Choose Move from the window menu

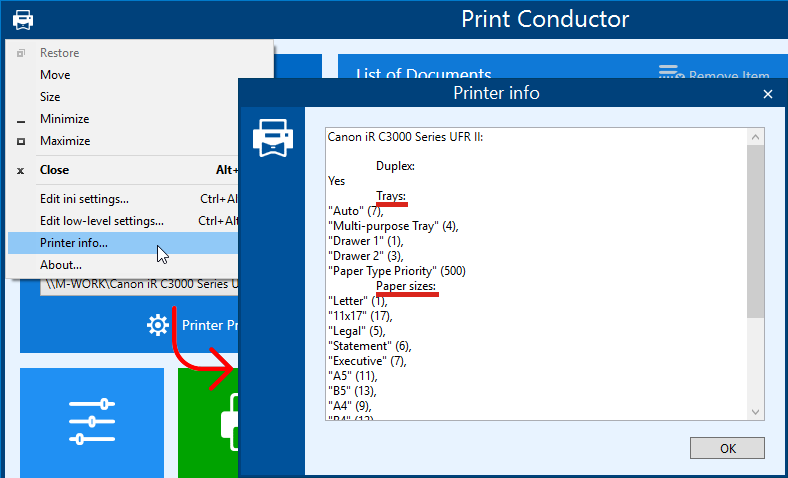click(x=55, y=75)
